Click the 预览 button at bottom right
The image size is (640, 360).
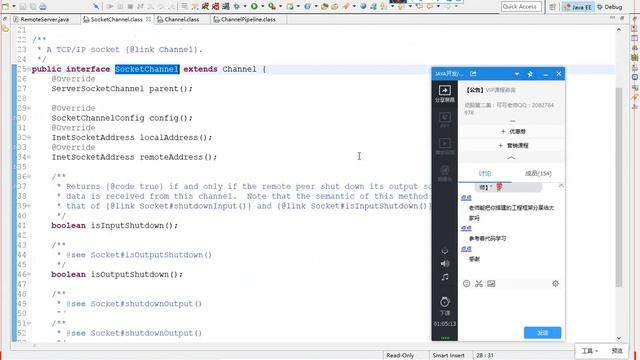(x=617, y=351)
